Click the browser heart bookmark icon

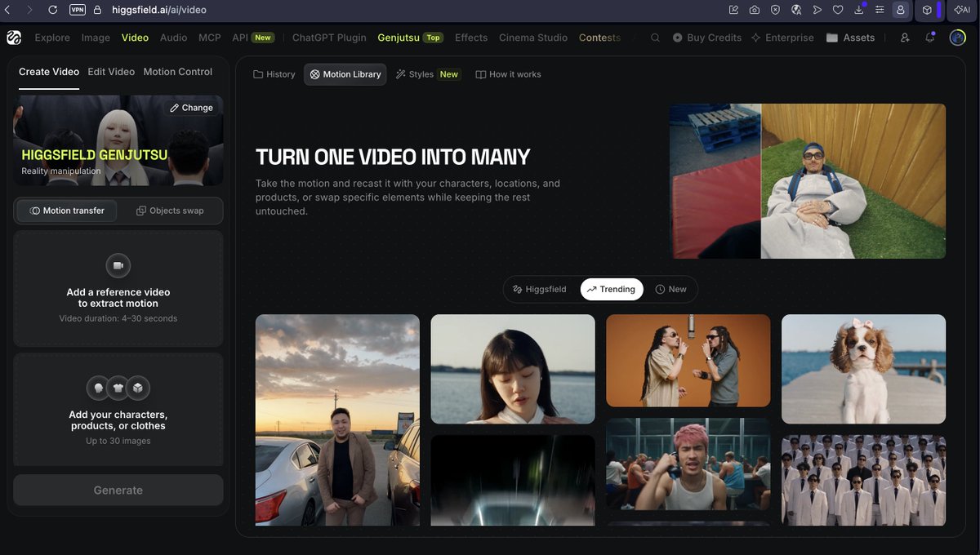pyautogui.click(x=838, y=10)
